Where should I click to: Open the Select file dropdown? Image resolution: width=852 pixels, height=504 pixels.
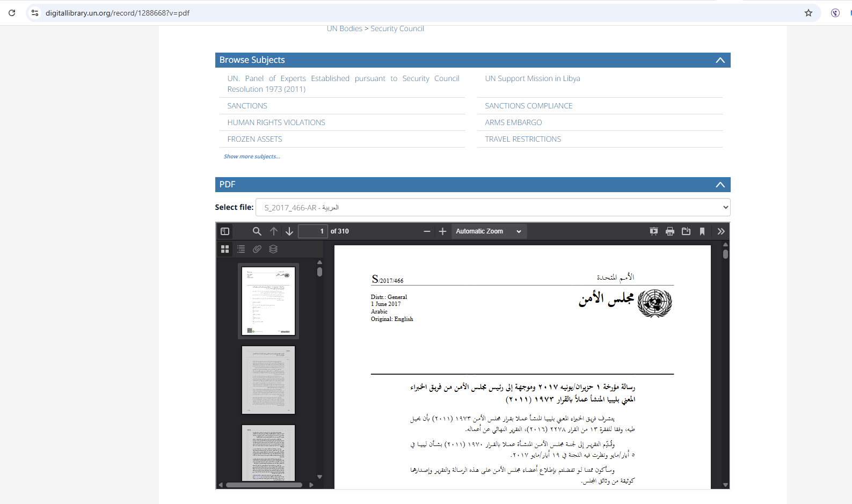(x=493, y=207)
